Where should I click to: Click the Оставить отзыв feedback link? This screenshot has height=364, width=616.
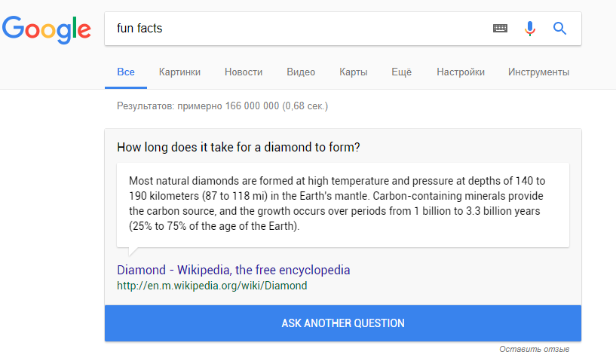[x=534, y=350]
